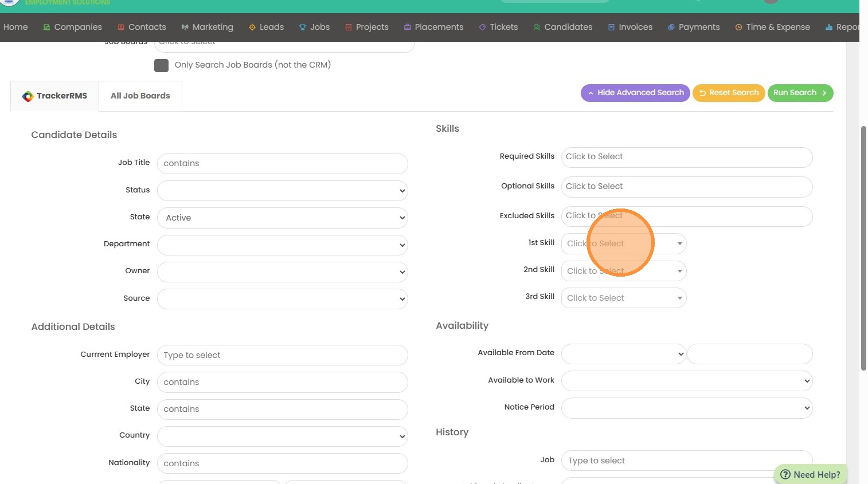Click the Time & Expense clock icon
868x484 pixels.
point(738,27)
